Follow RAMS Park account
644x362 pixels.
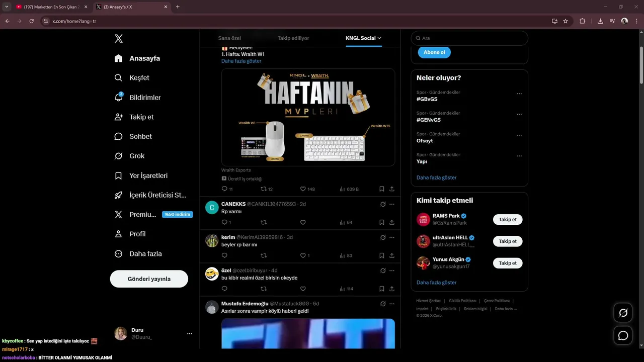coord(508,220)
